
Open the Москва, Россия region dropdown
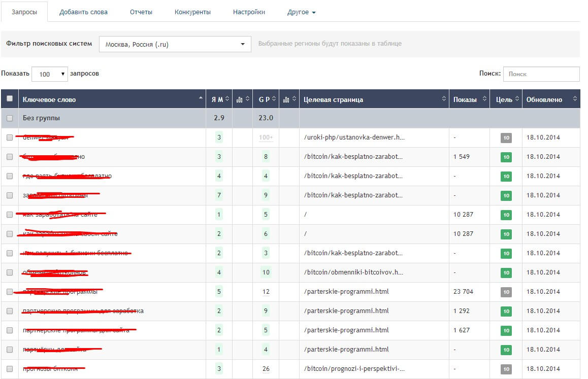[x=175, y=44]
